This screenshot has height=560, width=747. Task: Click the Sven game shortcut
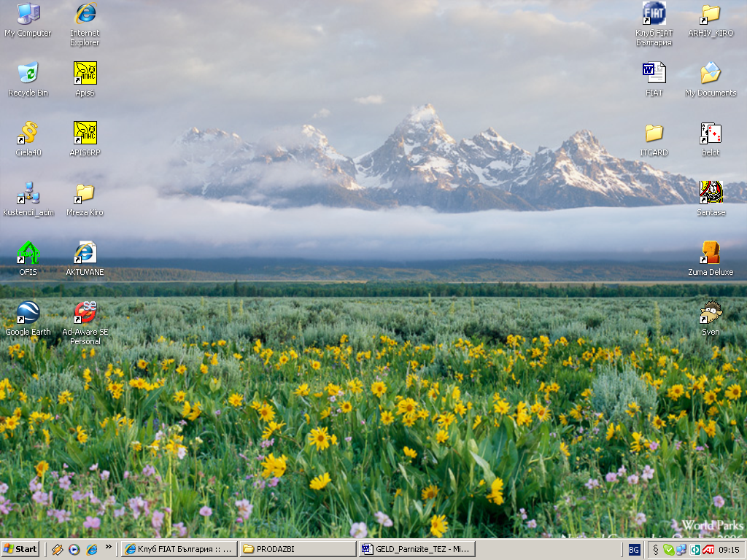pyautogui.click(x=711, y=313)
